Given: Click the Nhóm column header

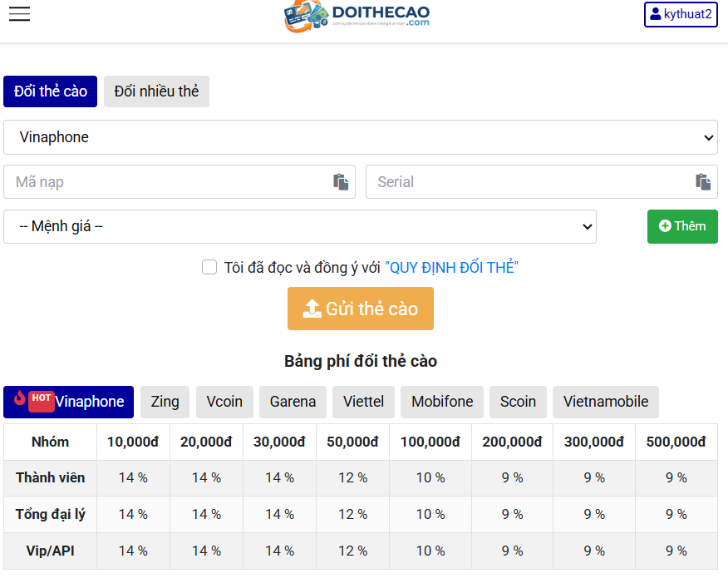Looking at the screenshot, I should click(x=50, y=442).
